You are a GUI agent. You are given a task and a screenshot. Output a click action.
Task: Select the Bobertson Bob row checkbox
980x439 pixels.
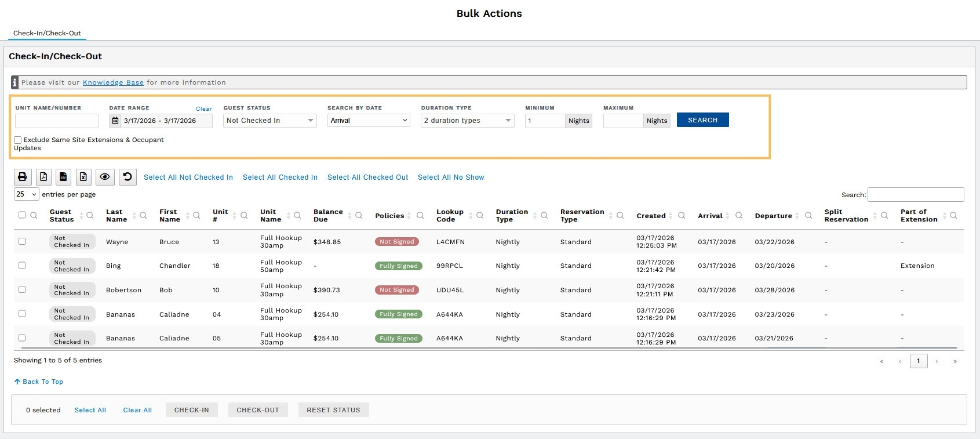click(22, 289)
